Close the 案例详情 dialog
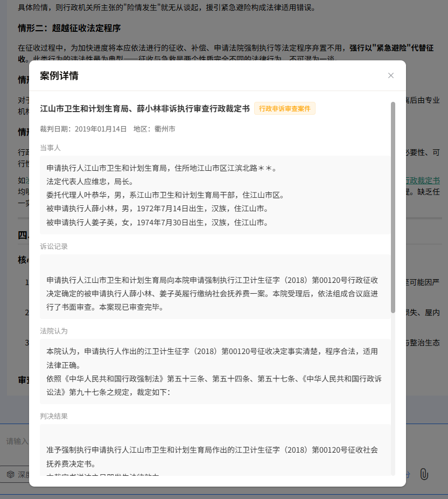Viewport: 448px width, 499px height. tap(391, 75)
